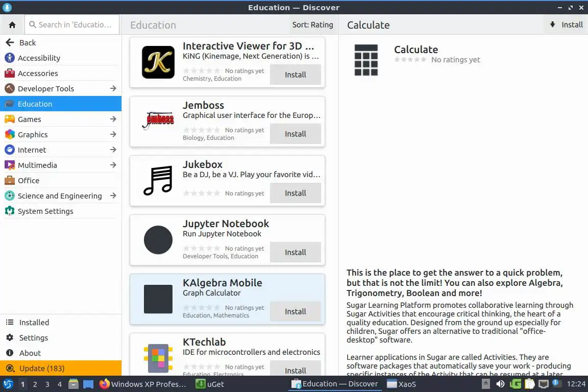Switch to virtual desktop 3
The image size is (588, 392).
tap(47, 384)
